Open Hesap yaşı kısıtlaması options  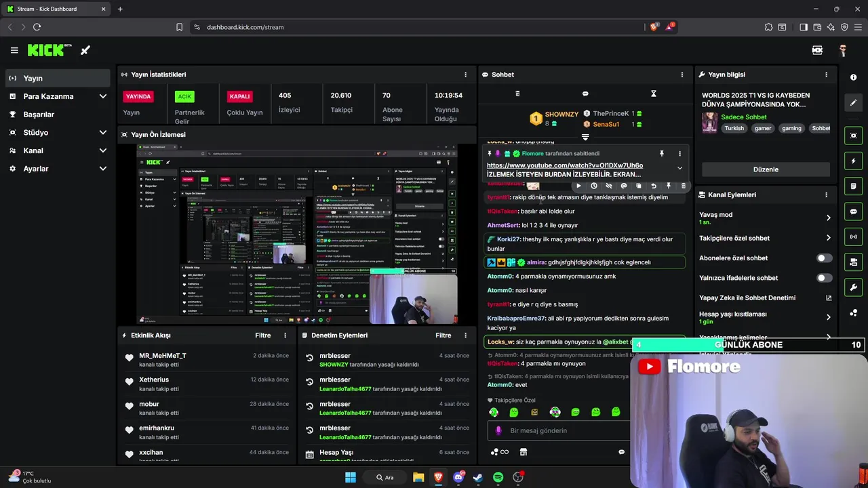click(766, 317)
